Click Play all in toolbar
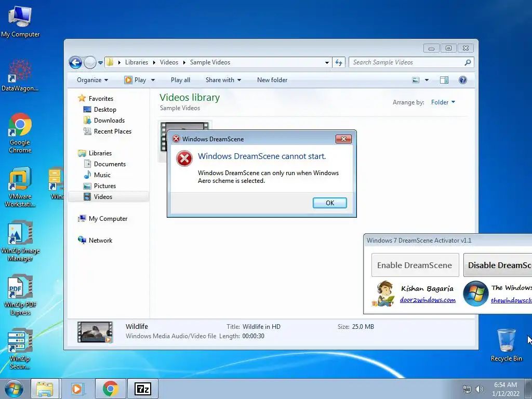This screenshot has height=399, width=532. [180, 80]
